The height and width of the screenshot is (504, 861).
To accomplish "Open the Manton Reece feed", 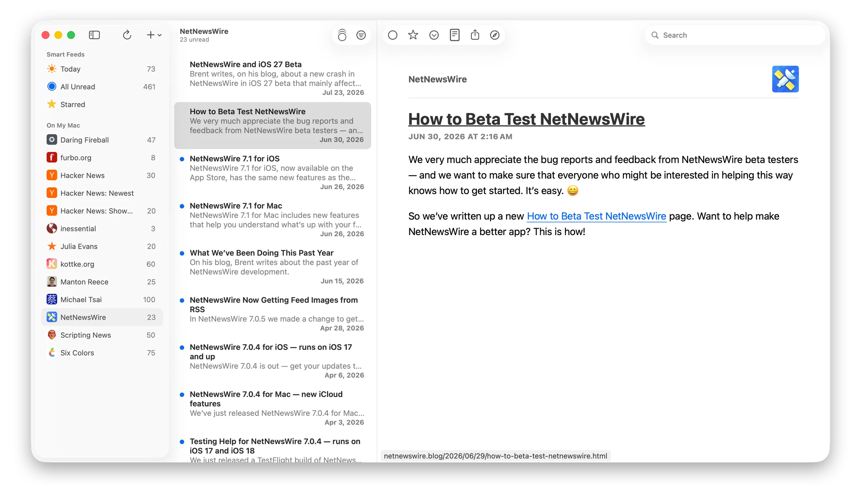I will click(x=102, y=282).
